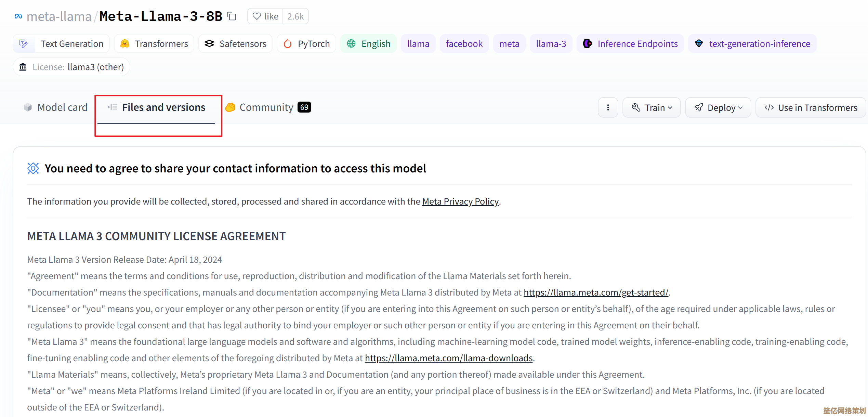Open the text-generation-inference tag
This screenshot has height=417, width=868.
coord(752,43)
